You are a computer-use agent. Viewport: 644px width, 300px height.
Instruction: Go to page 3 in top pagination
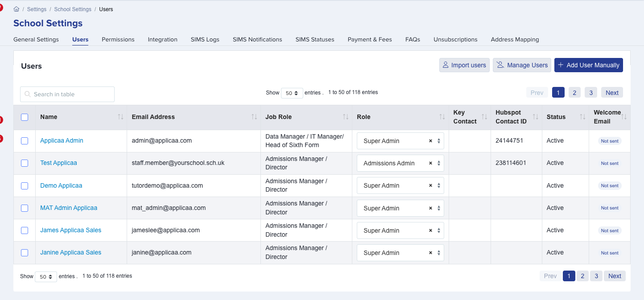point(591,93)
